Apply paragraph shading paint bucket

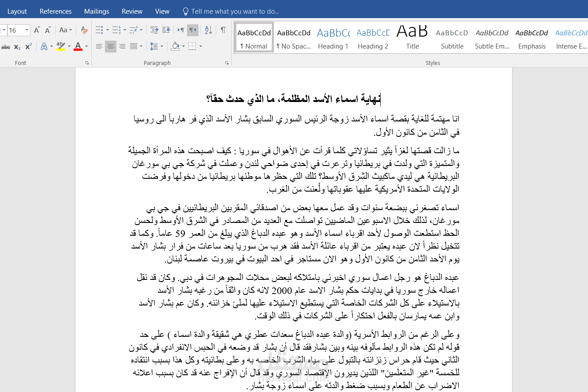tap(175, 46)
